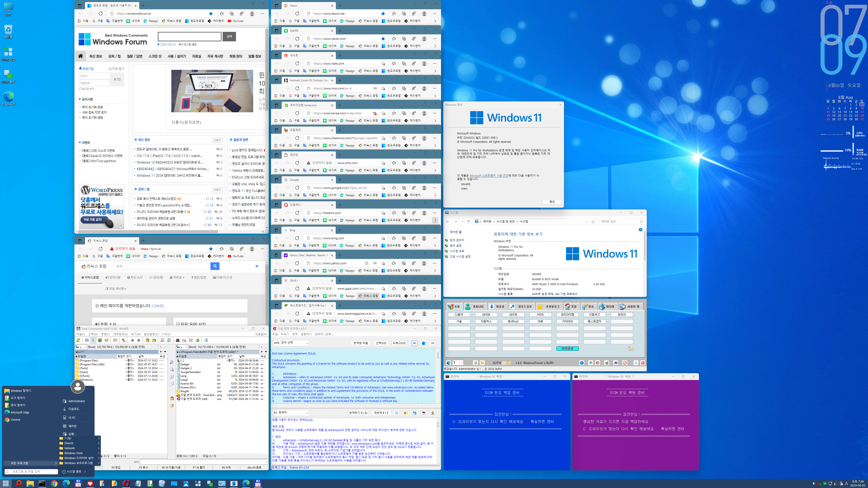Click 네이버 button in launcher grid
Screen dimensions: 868x488
coord(486,314)
